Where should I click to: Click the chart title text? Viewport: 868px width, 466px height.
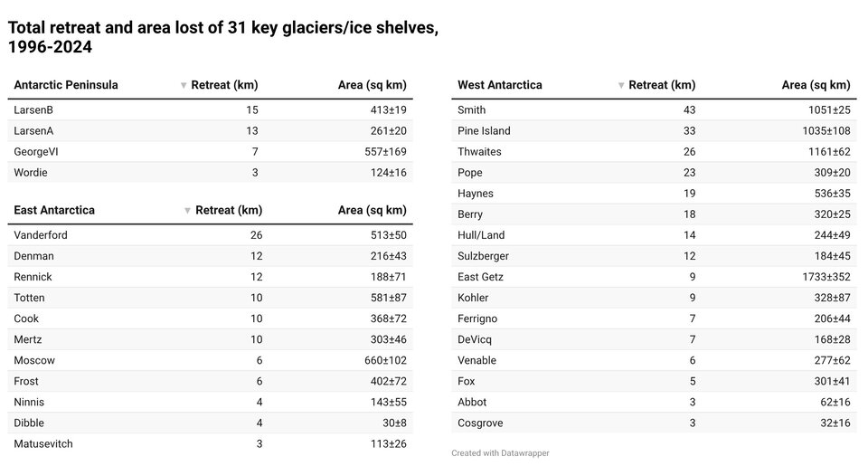(x=223, y=37)
